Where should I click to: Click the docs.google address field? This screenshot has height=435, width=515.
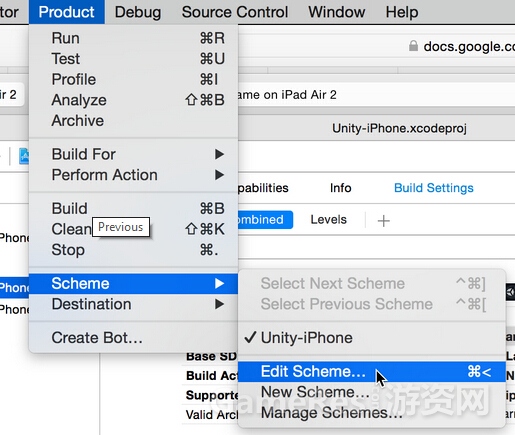click(x=460, y=46)
